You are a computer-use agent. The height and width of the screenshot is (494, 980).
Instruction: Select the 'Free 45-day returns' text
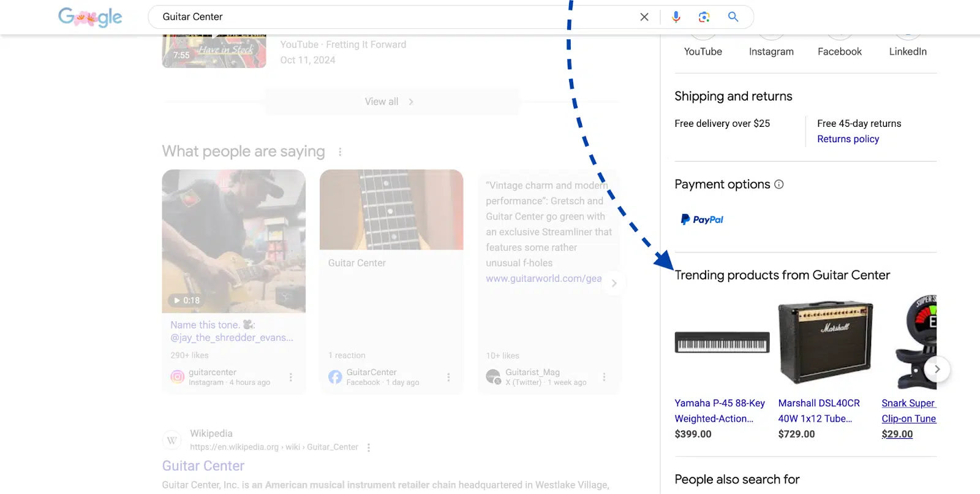pyautogui.click(x=859, y=123)
